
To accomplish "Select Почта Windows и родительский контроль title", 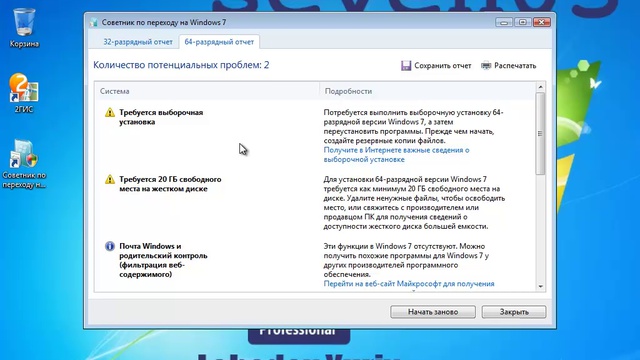I will coord(163,260).
